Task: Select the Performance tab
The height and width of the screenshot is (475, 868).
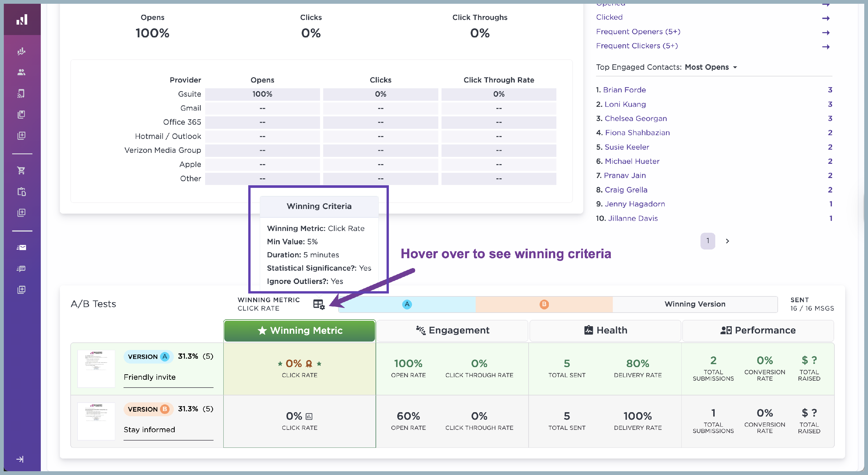Action: (x=758, y=330)
